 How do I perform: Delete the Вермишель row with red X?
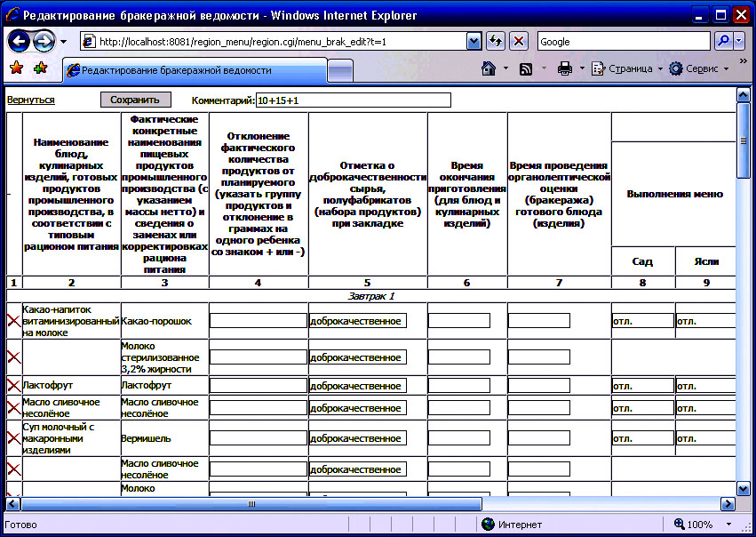click(14, 438)
